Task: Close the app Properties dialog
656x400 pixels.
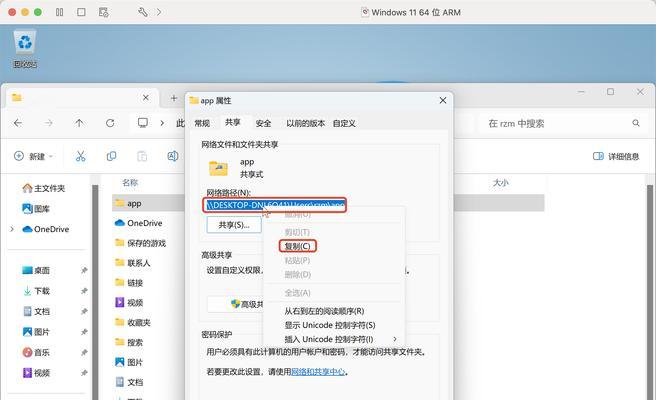Action: (x=443, y=100)
